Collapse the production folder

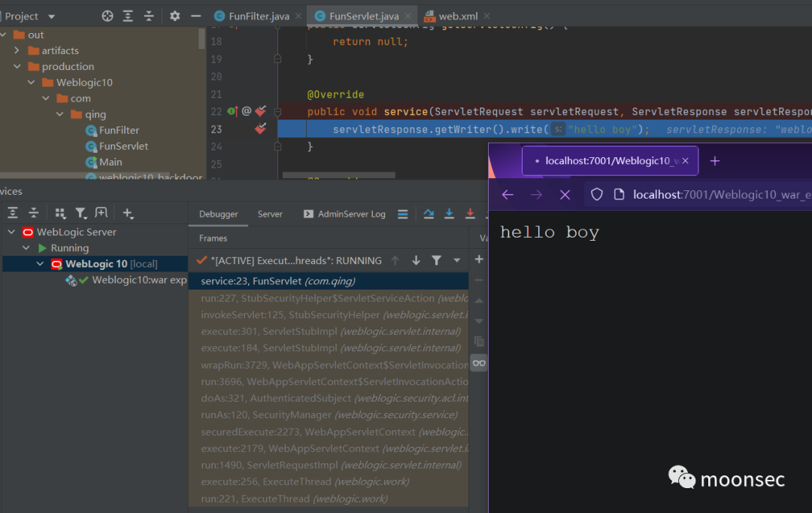click(x=17, y=66)
